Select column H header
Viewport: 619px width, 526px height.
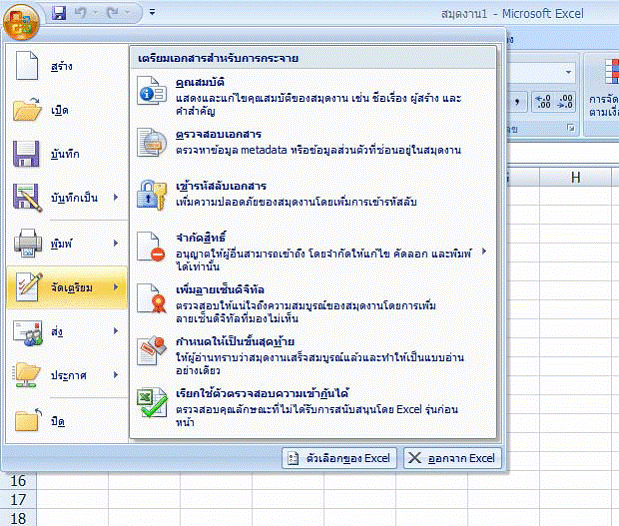tap(575, 178)
